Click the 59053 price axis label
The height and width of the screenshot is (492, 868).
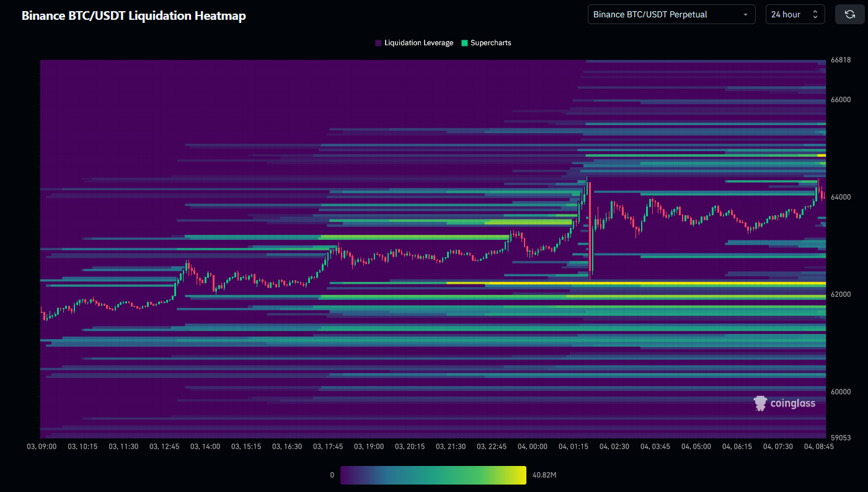click(841, 437)
